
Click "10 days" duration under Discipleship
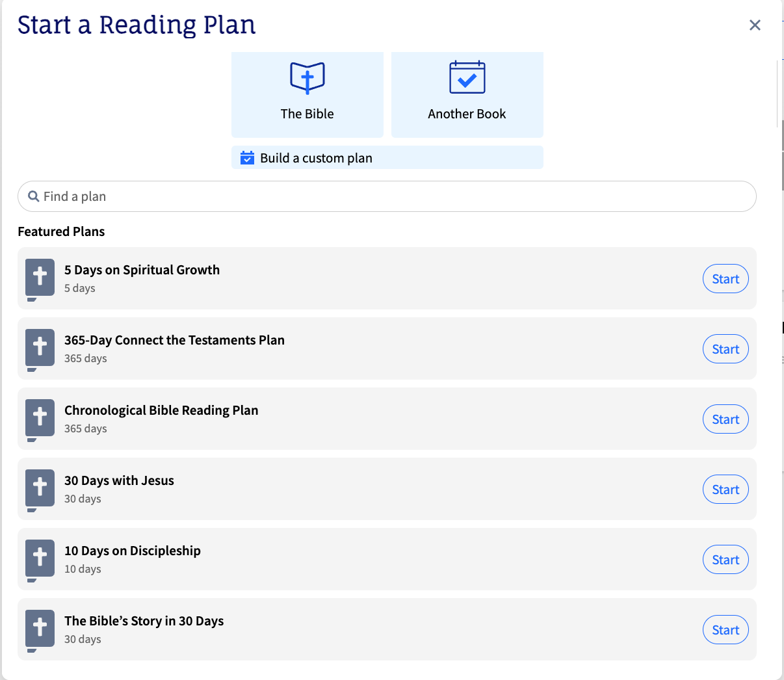pos(83,569)
